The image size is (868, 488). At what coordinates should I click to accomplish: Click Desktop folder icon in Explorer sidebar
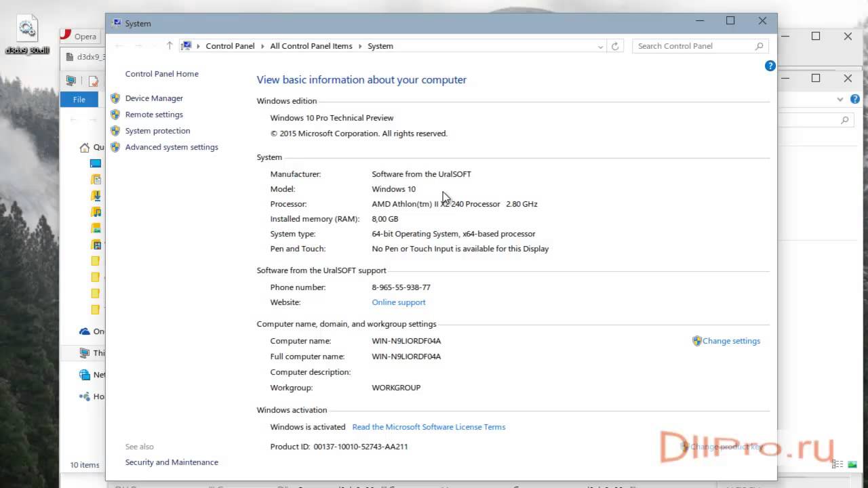pos(96,163)
